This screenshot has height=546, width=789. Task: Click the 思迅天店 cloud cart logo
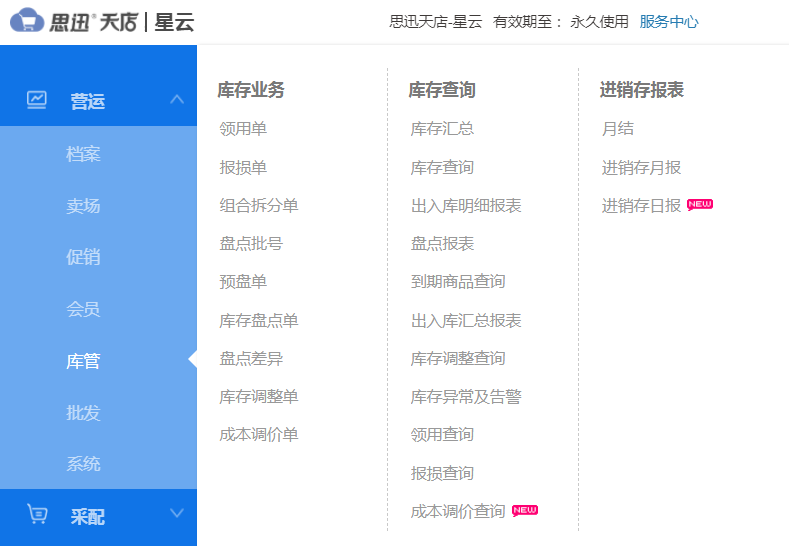coord(27,21)
